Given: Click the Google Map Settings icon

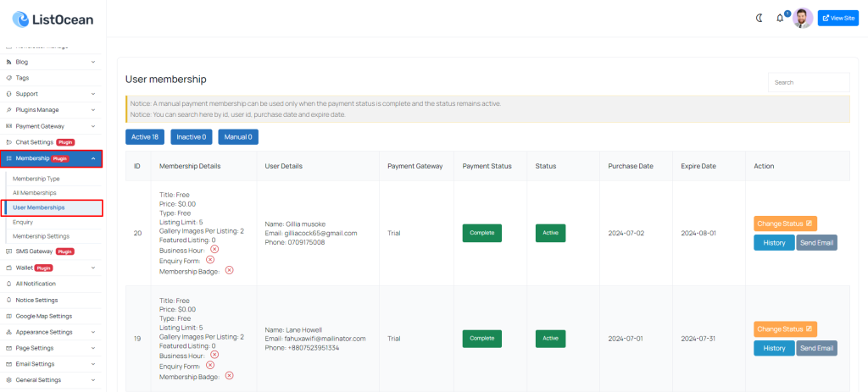Looking at the screenshot, I should pyautogui.click(x=8, y=317).
